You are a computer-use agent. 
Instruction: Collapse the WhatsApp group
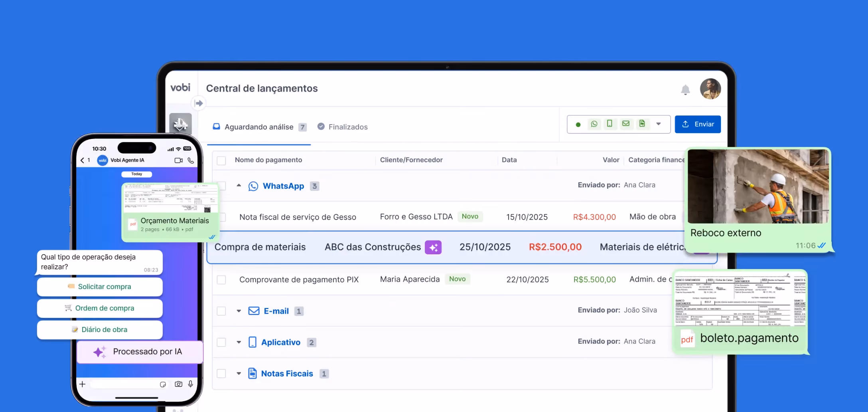(x=239, y=186)
